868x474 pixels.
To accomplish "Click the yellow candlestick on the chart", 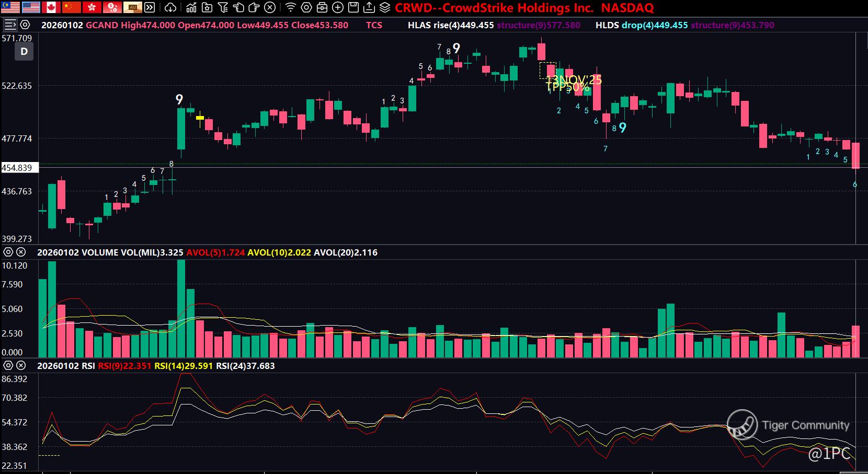I will pos(200,119).
